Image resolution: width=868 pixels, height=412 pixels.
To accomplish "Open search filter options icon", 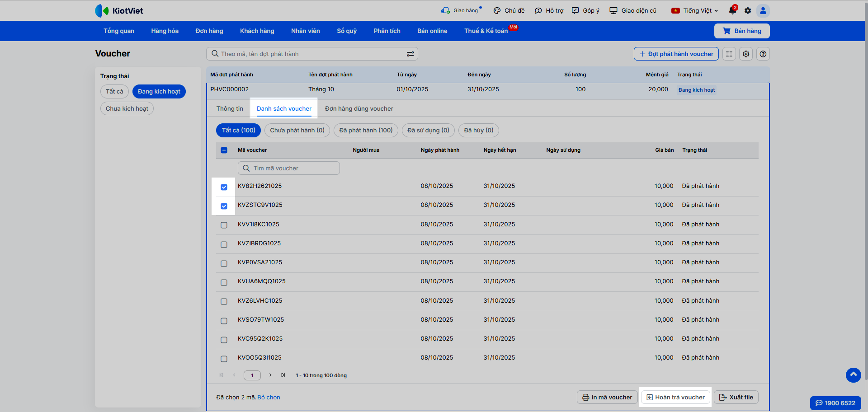I will 410,54.
